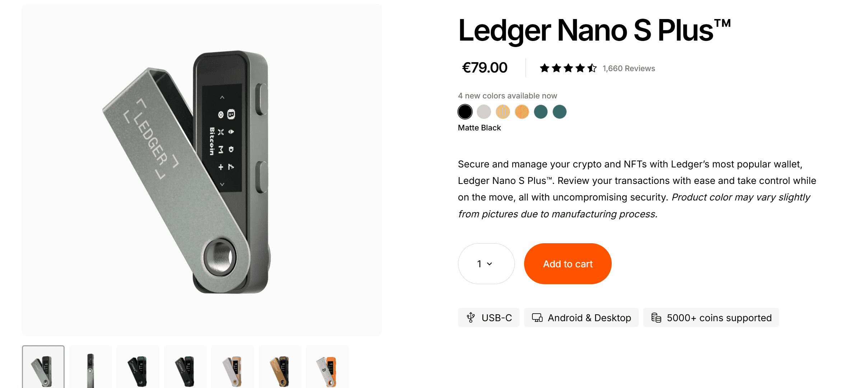Show the fourth dark device thumbnail
Image resolution: width=868 pixels, height=388 pixels.
[x=185, y=367]
